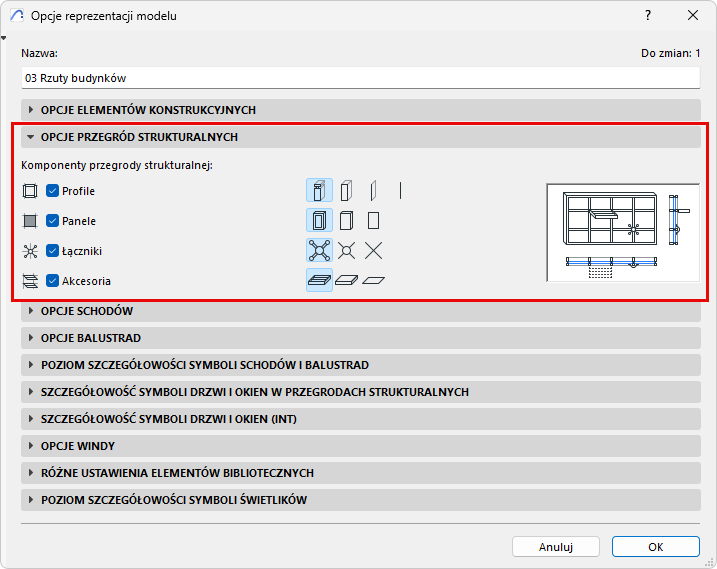Pick the flat rectangle Panele display icon
Viewport: 717px width, 569px height.
coord(373,220)
